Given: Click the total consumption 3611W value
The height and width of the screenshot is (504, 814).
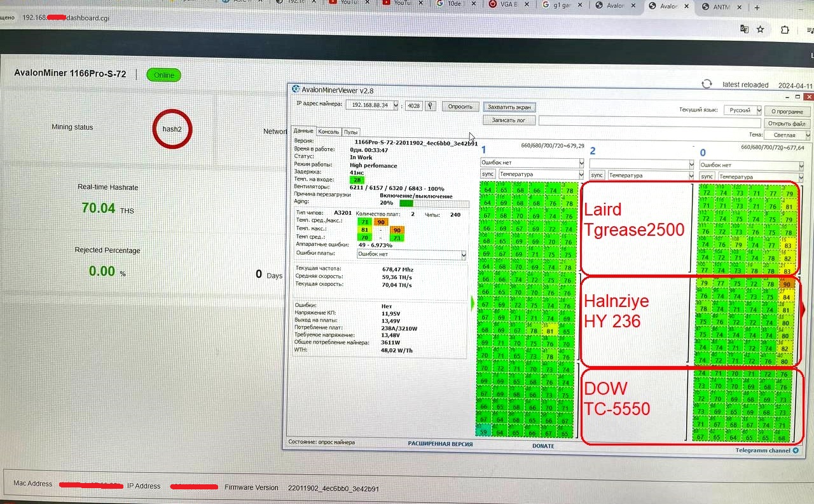Looking at the screenshot, I should (x=389, y=343).
